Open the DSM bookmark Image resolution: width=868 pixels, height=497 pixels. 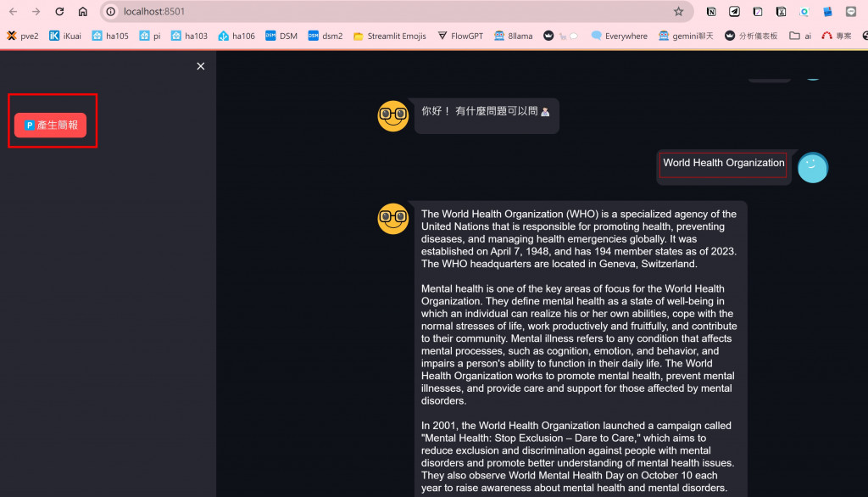pyautogui.click(x=281, y=36)
